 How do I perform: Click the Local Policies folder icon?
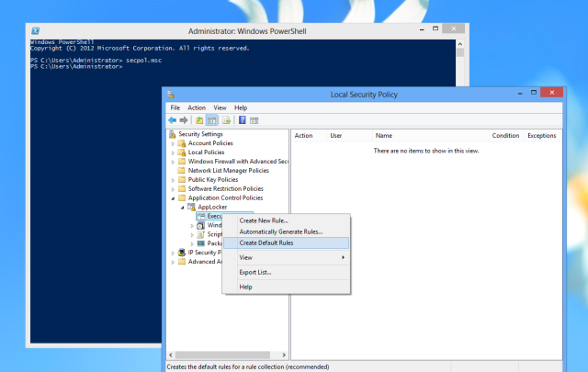(x=182, y=152)
